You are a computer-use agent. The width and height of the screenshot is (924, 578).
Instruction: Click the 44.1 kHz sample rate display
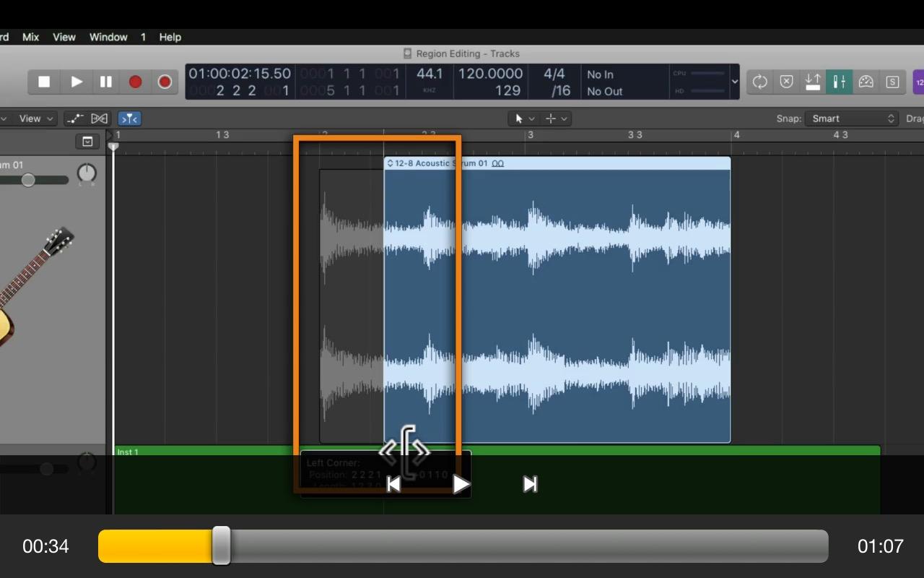point(430,74)
